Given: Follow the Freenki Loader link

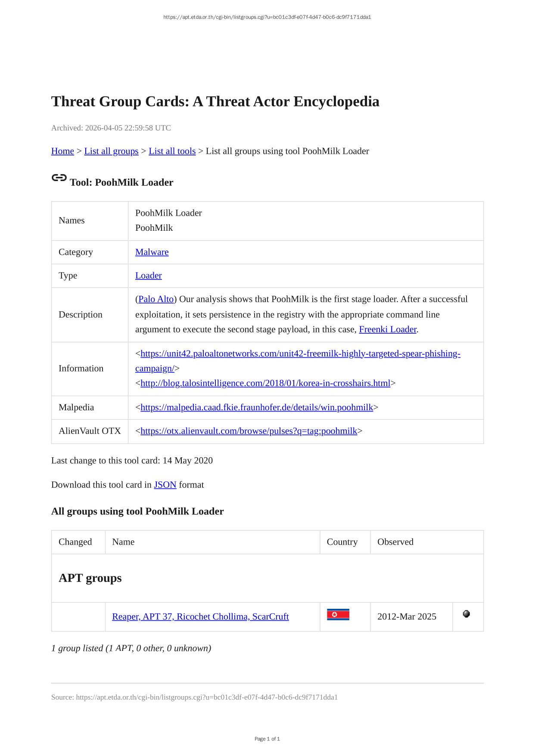Looking at the screenshot, I should 387,329.
